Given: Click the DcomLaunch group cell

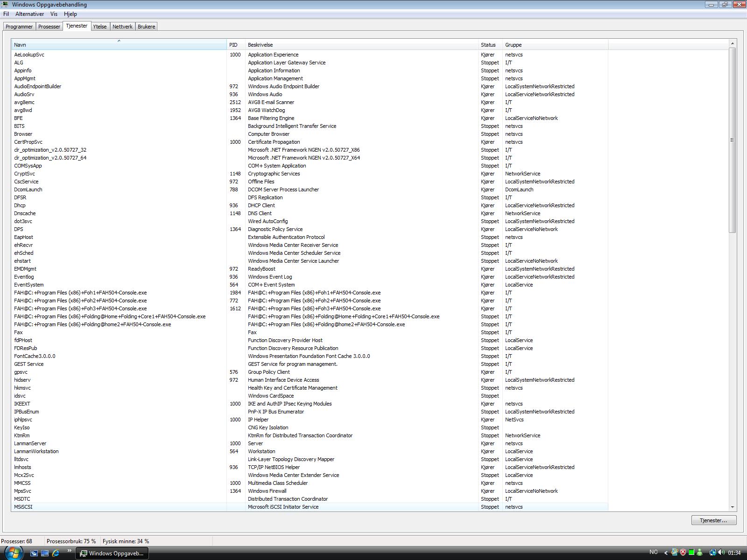Looking at the screenshot, I should 519,189.
